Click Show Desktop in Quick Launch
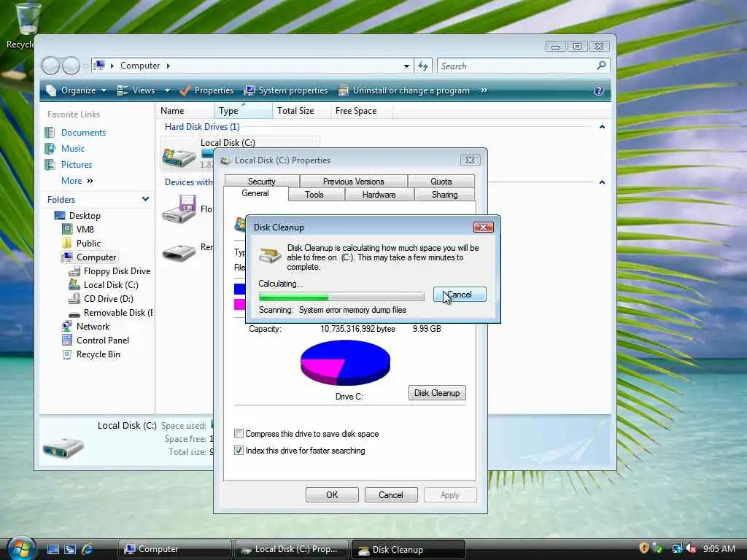The height and width of the screenshot is (560, 747). click(53, 549)
